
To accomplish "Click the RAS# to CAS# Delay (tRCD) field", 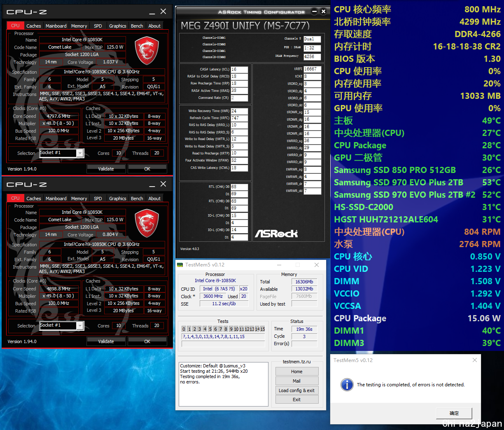I will [x=239, y=76].
